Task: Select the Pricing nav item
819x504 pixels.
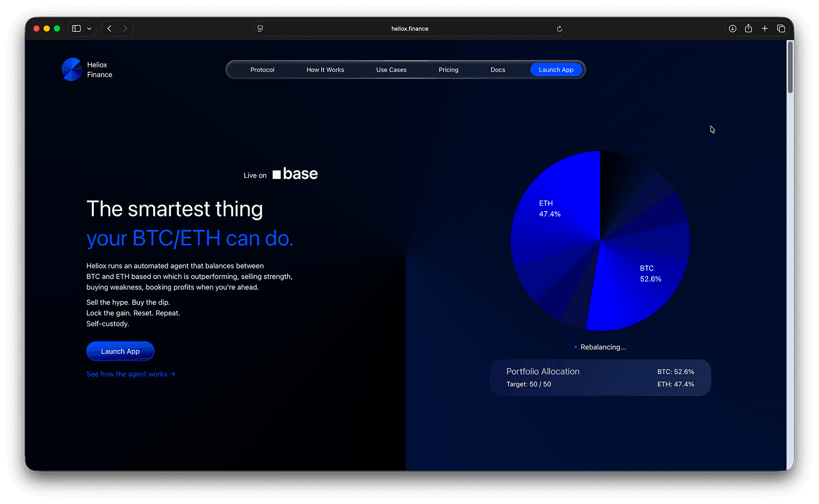Action: (449, 70)
